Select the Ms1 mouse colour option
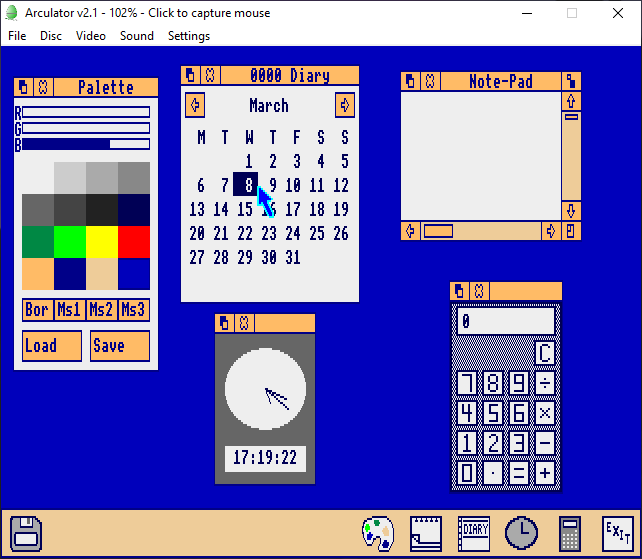This screenshot has width=642, height=559. (x=69, y=310)
